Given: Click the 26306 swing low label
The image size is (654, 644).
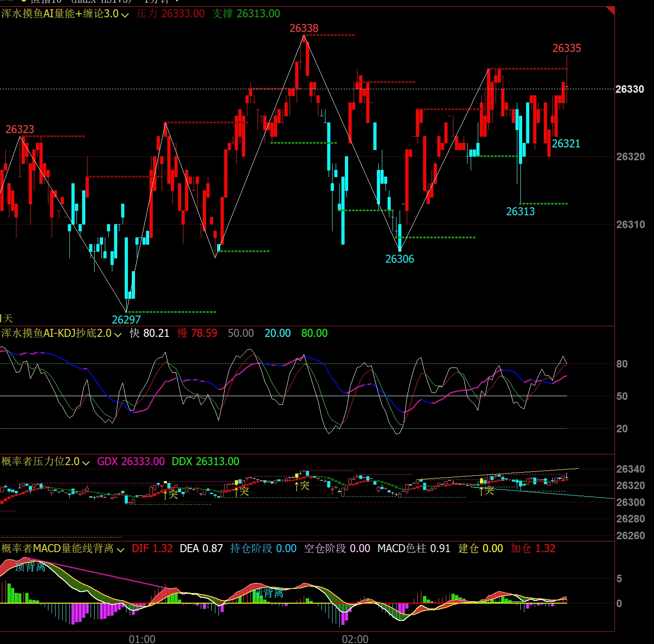Looking at the screenshot, I should (399, 259).
